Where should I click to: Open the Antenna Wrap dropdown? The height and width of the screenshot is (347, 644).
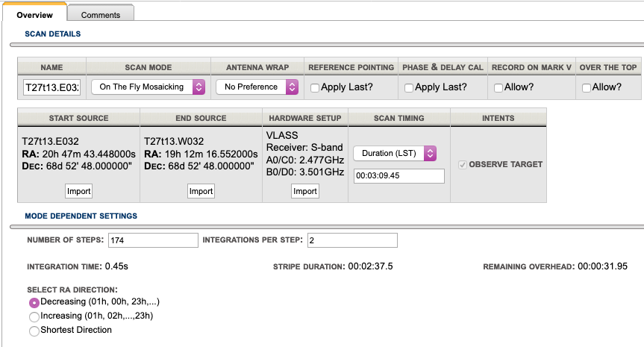point(257,87)
